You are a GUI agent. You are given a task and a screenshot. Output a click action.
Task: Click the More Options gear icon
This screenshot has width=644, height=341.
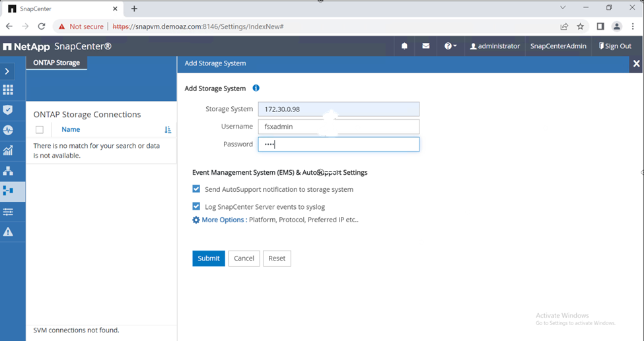tap(196, 220)
